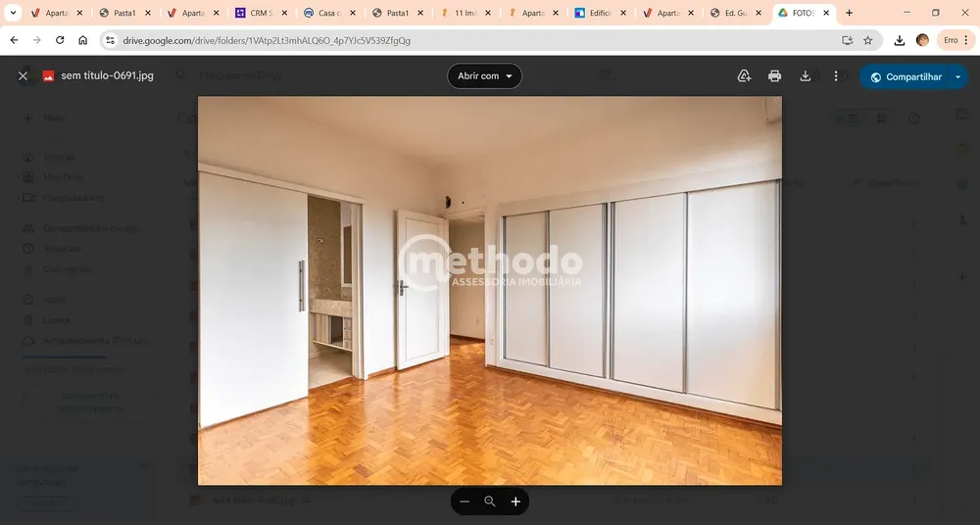Go forward in browser history
980x525 pixels.
pos(37,40)
